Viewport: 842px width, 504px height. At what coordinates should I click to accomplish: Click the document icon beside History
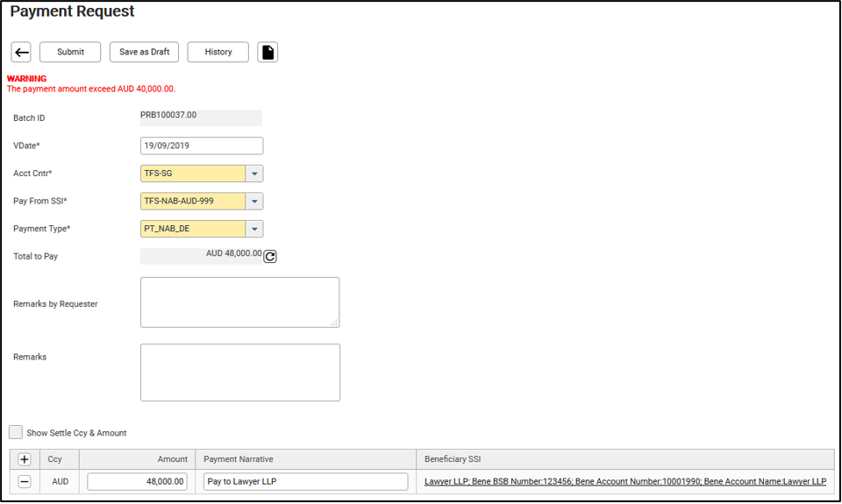pos(268,53)
